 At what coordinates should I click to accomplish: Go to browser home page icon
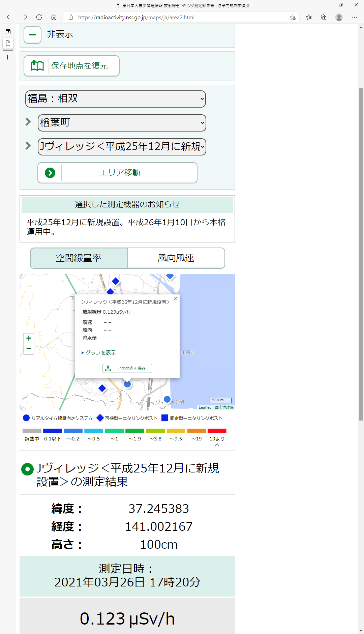point(54,17)
